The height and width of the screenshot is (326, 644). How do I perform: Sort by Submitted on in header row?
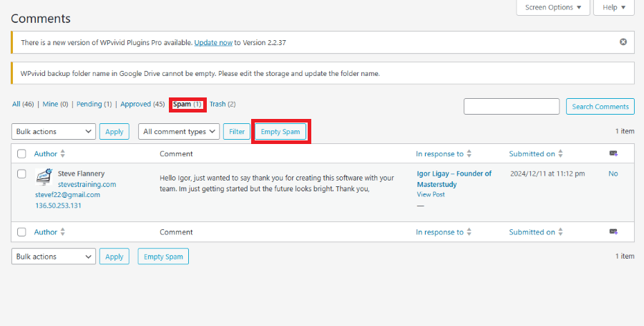[x=560, y=153]
